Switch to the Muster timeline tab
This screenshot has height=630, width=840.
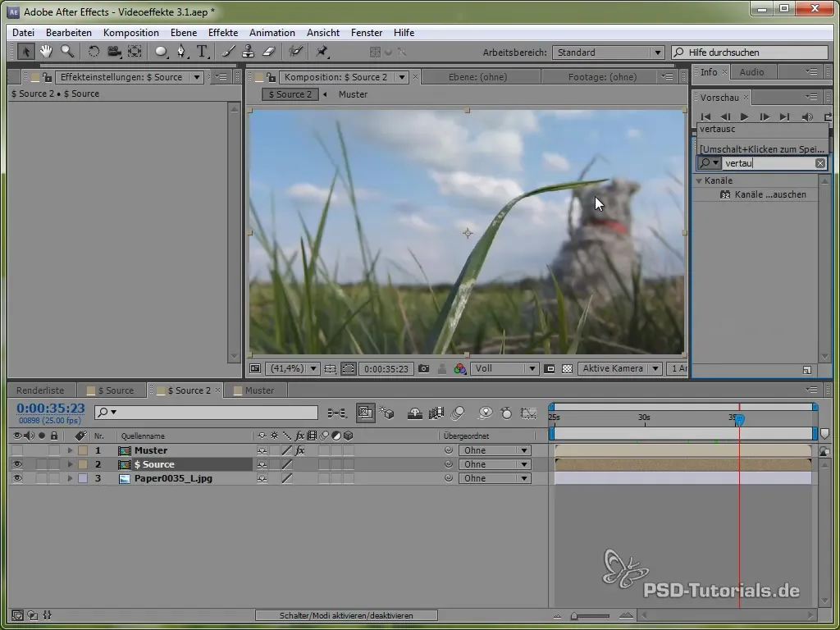coord(259,390)
